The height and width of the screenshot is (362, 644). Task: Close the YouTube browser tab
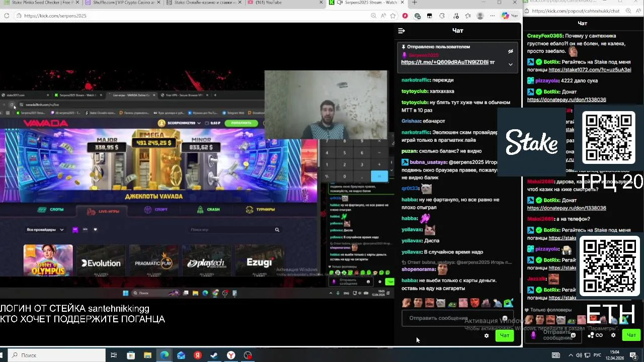point(321,3)
